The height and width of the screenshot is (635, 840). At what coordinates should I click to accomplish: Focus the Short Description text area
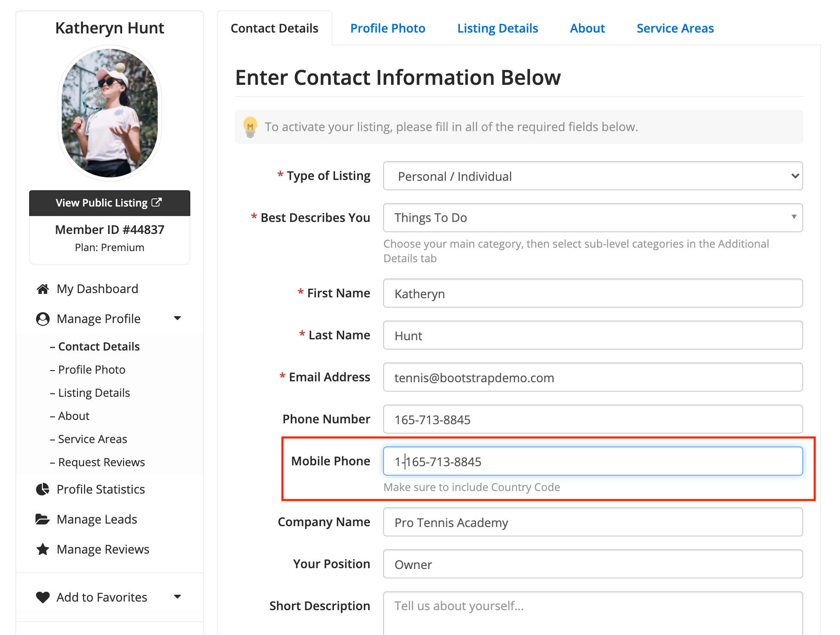click(x=593, y=613)
